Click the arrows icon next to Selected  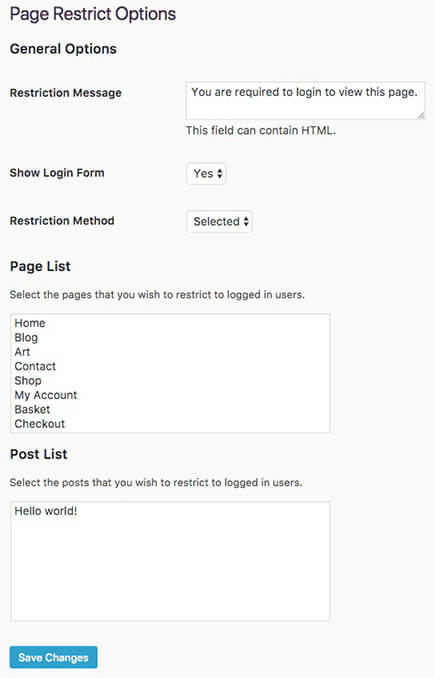pyautogui.click(x=246, y=221)
